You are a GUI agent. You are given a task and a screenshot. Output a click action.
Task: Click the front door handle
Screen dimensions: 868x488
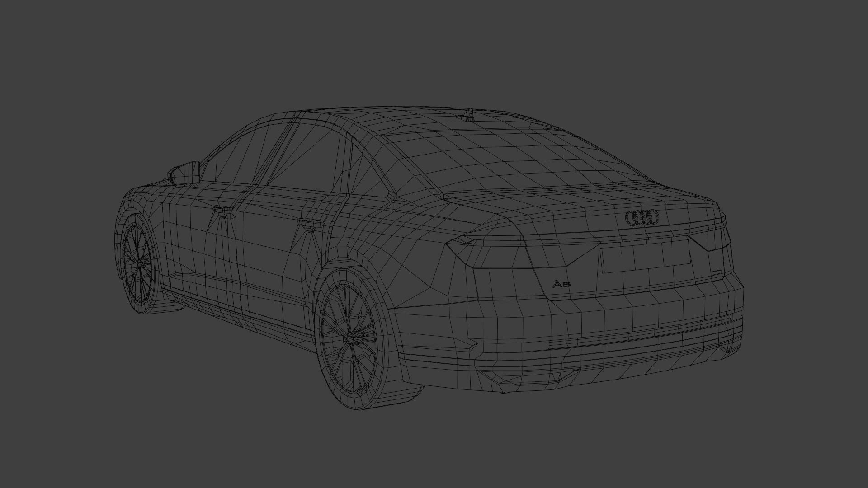[222, 209]
